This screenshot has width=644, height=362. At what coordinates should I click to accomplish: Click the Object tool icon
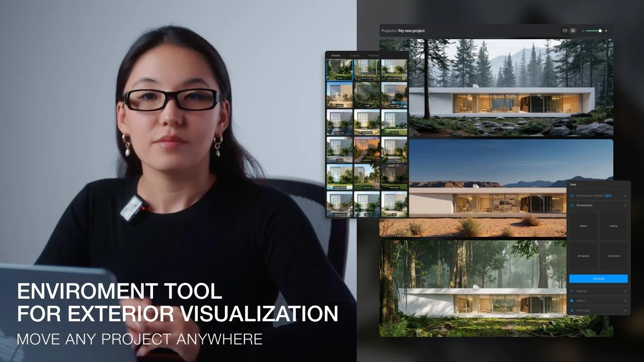click(x=573, y=301)
